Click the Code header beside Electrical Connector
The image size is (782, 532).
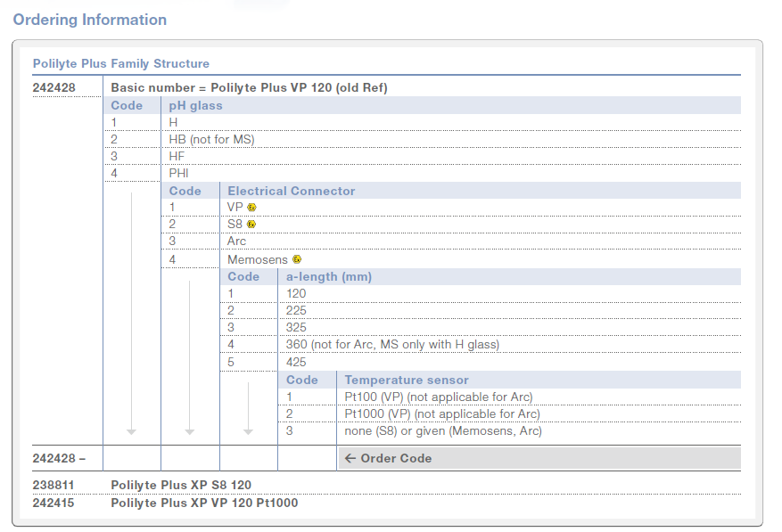(x=185, y=191)
